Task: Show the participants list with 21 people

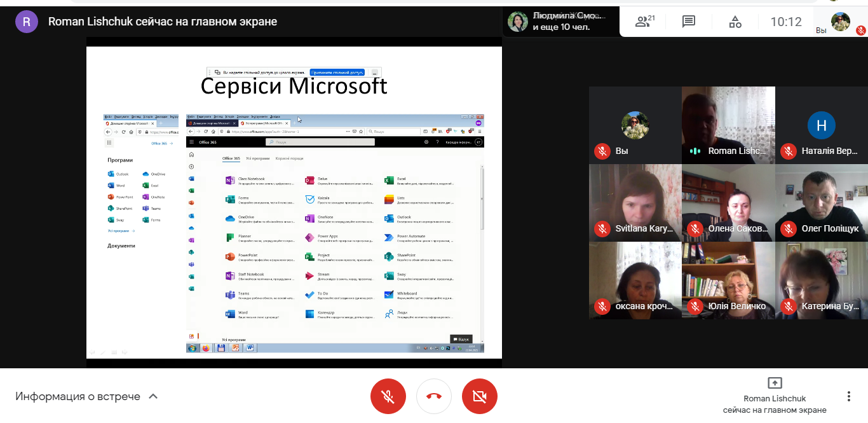Action: pos(644,22)
